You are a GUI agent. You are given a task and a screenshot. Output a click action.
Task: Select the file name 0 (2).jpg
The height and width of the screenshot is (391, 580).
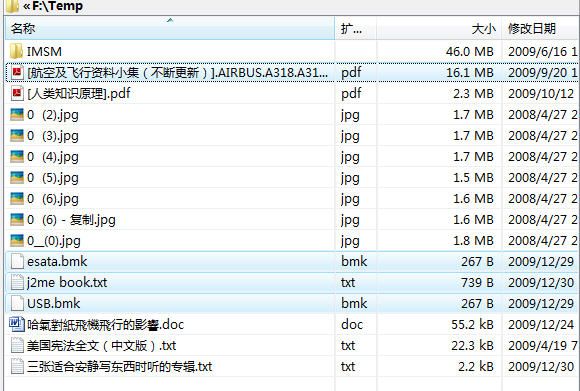click(53, 115)
